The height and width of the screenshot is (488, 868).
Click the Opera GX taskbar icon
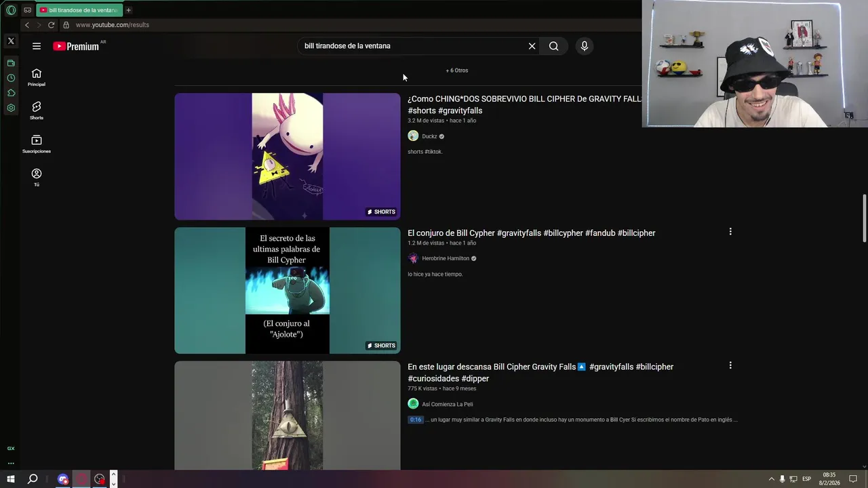pos(81,479)
